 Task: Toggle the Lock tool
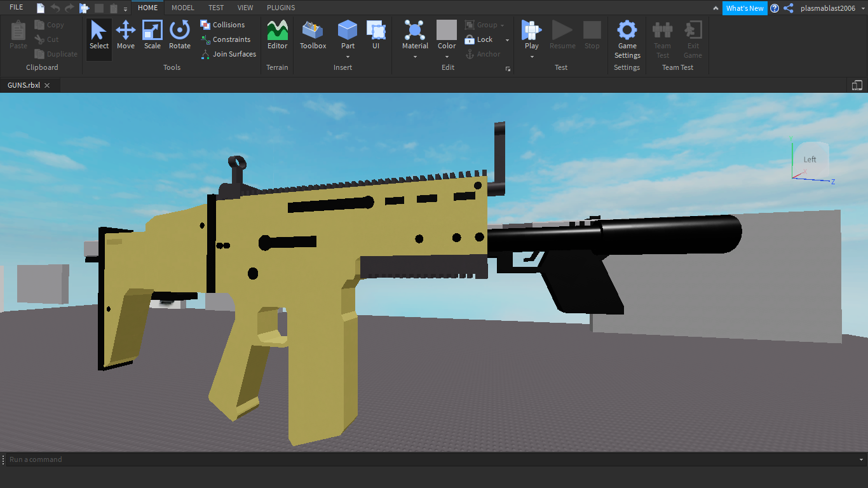[478, 39]
